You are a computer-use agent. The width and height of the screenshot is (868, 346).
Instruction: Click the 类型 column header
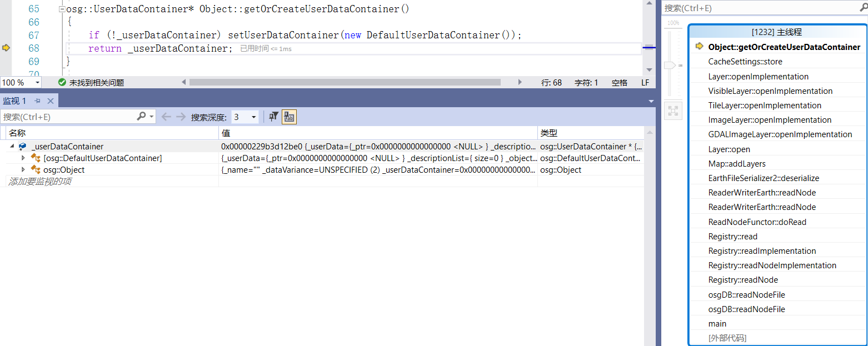click(x=591, y=133)
